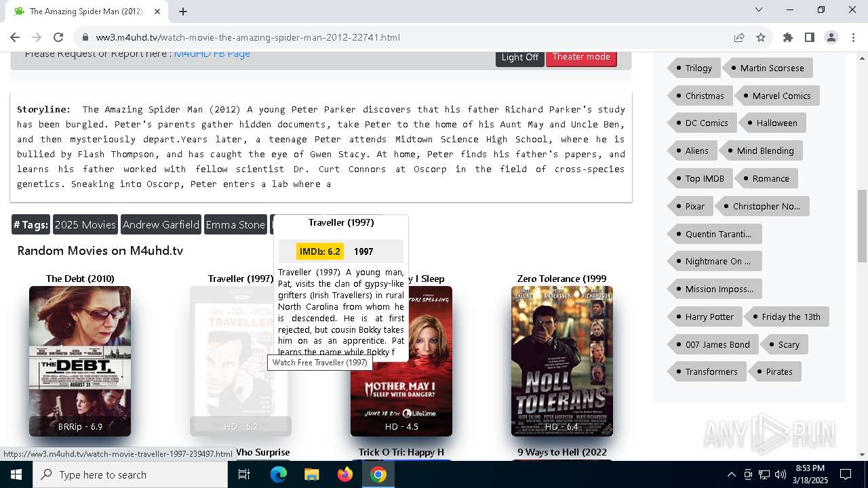Click the taskbar search box
The height and width of the screenshot is (488, 868).
(x=130, y=474)
